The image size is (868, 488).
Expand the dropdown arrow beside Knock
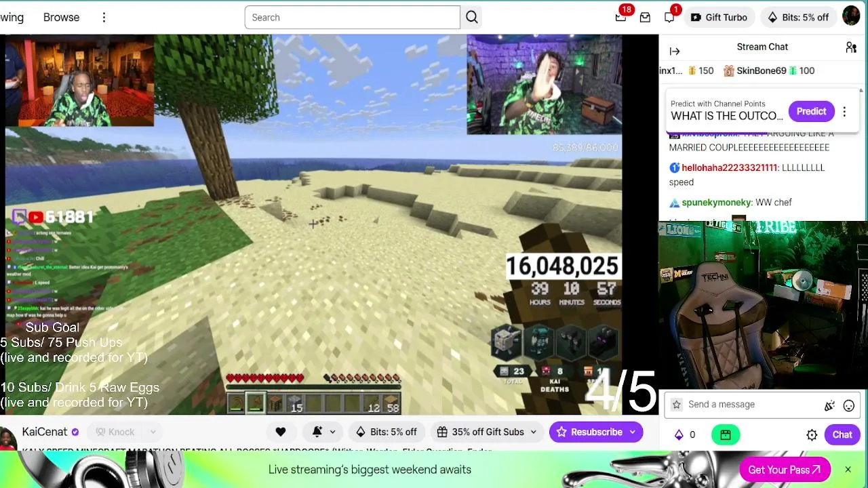point(153,432)
